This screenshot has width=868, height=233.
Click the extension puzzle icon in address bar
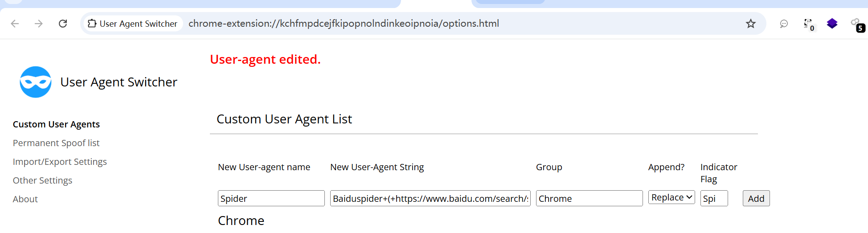click(x=92, y=24)
